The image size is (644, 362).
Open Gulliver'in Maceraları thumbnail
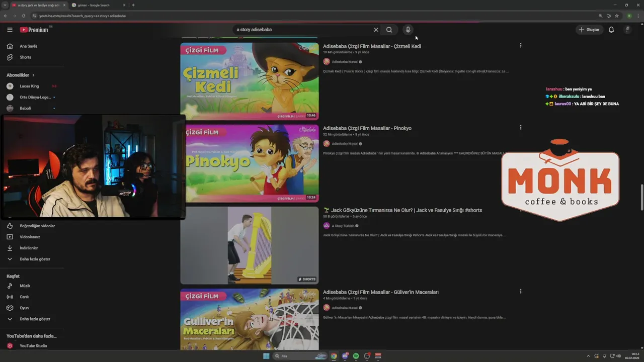pyautogui.click(x=250, y=319)
